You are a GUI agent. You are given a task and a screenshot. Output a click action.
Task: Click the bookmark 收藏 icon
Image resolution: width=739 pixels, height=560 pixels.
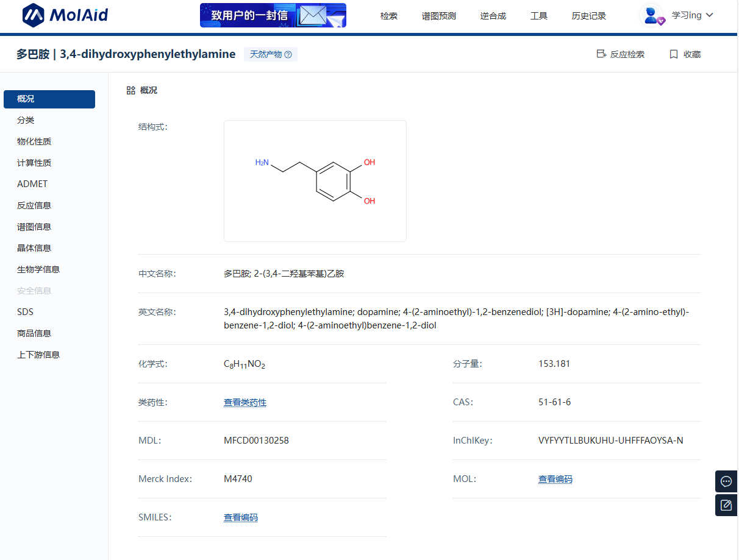pos(674,54)
